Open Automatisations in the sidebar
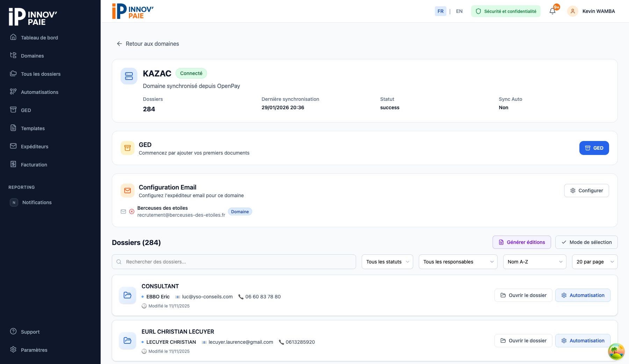 click(39, 92)
